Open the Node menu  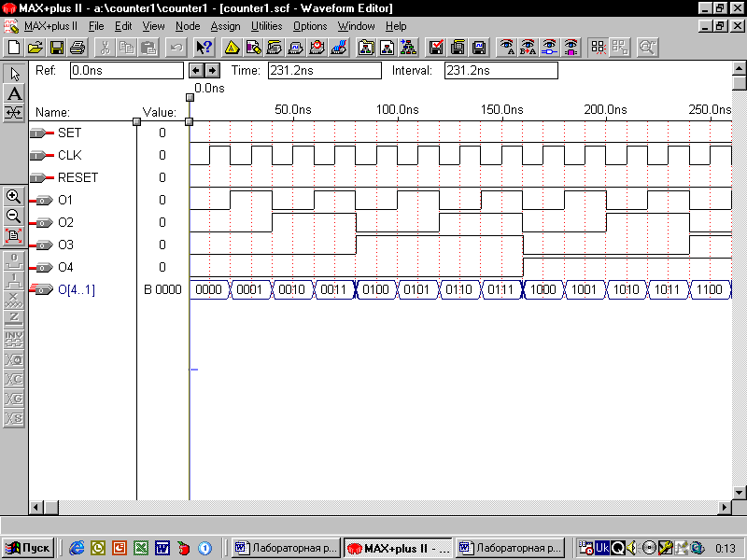[187, 26]
